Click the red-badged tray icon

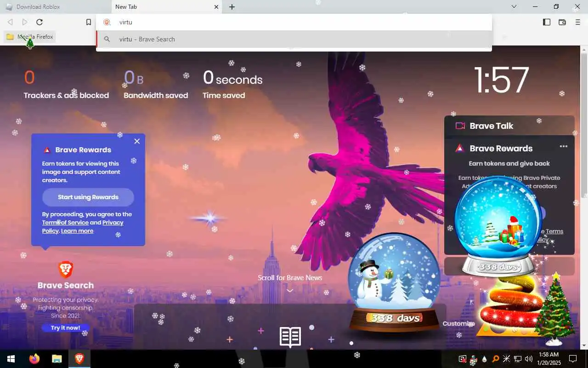coord(463,359)
